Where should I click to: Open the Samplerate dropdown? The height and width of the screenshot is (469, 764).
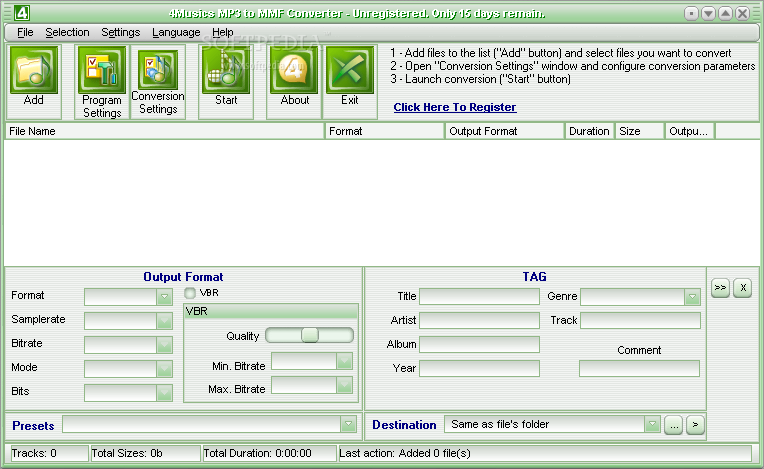point(165,320)
